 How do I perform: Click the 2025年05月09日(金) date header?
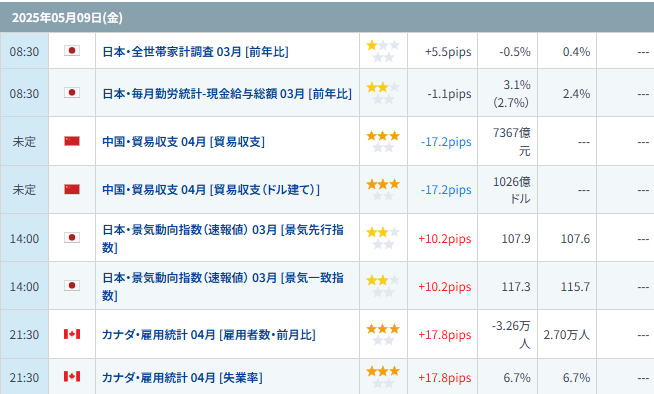pos(67,18)
